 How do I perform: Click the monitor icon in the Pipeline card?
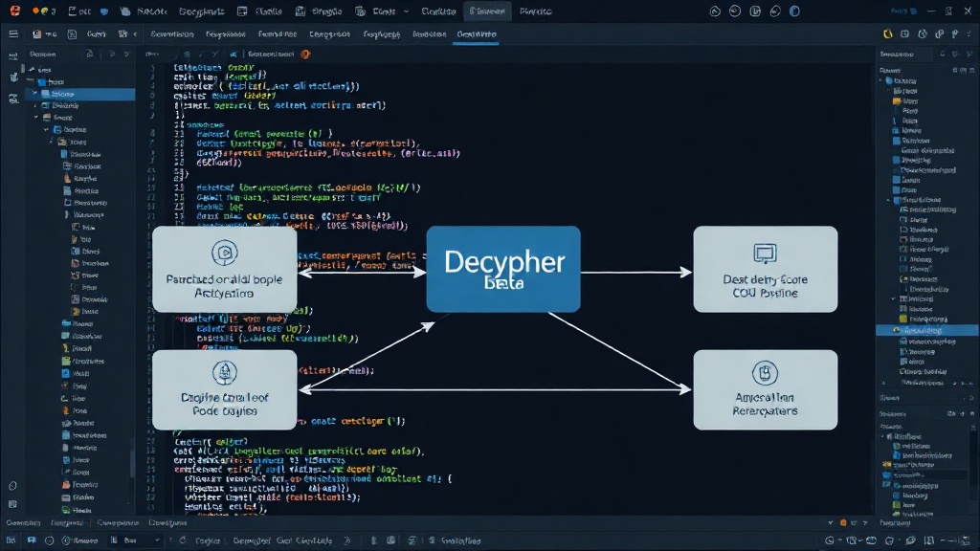point(765,253)
